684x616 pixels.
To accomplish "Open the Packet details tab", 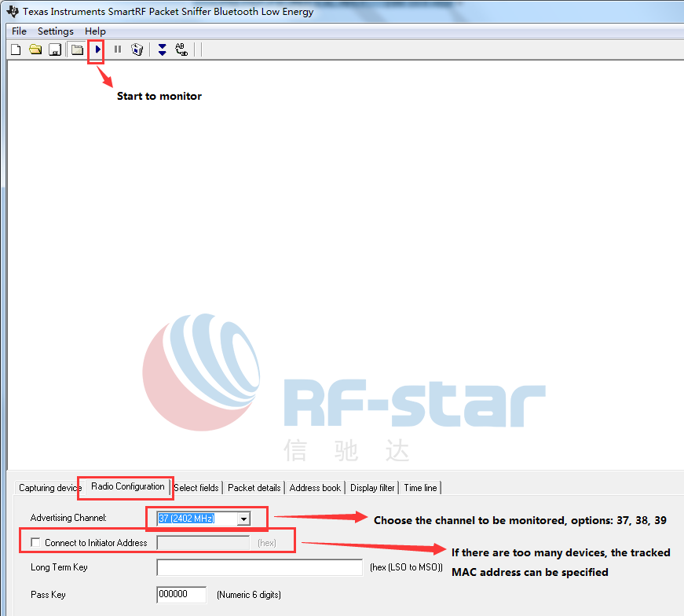I will click(x=254, y=488).
